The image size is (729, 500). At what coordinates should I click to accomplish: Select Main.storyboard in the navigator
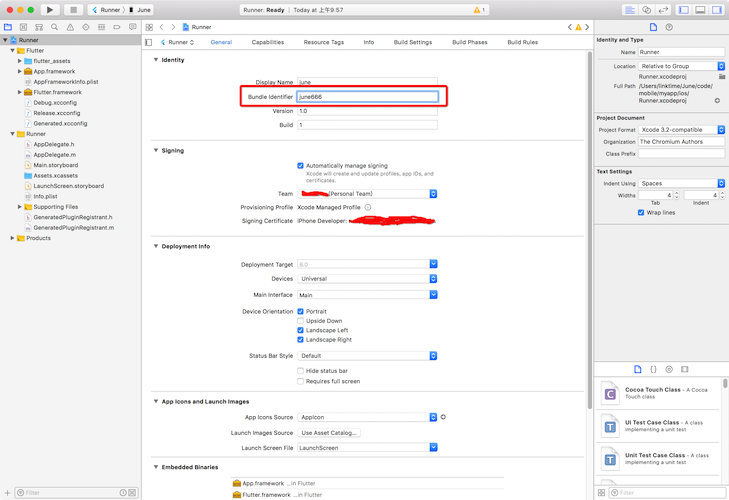(x=55, y=165)
